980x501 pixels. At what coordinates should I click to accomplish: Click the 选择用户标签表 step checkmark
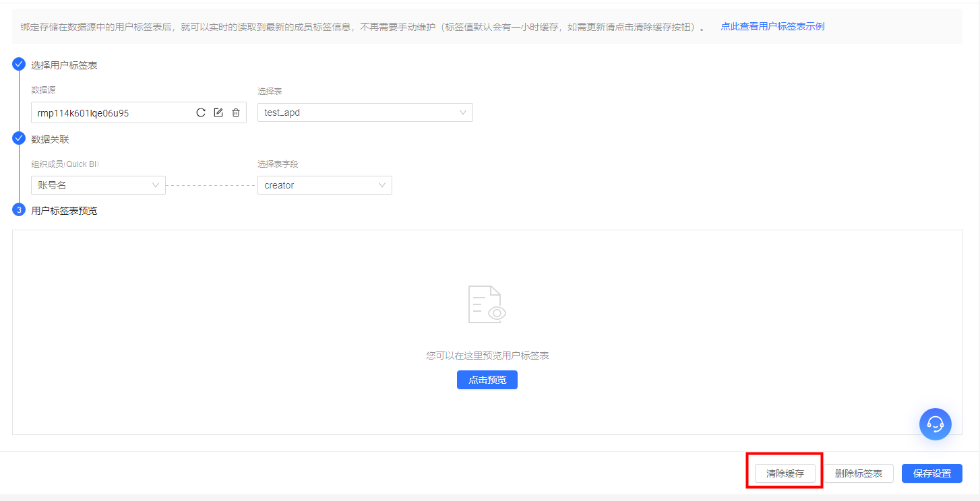pos(19,65)
